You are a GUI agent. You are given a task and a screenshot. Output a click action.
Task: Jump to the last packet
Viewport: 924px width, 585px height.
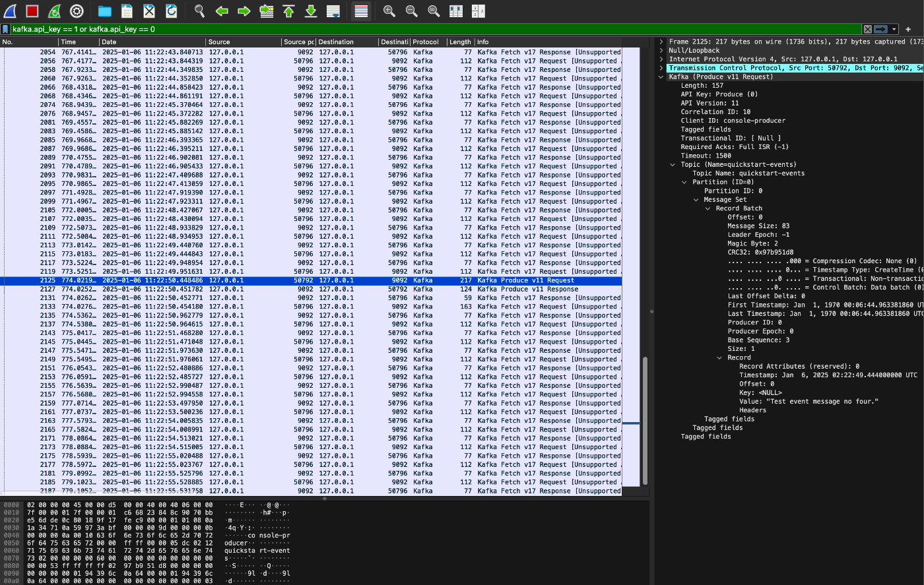click(x=311, y=11)
